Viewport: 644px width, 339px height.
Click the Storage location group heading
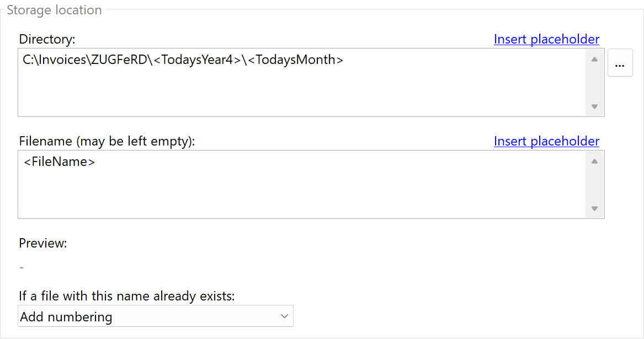54,10
